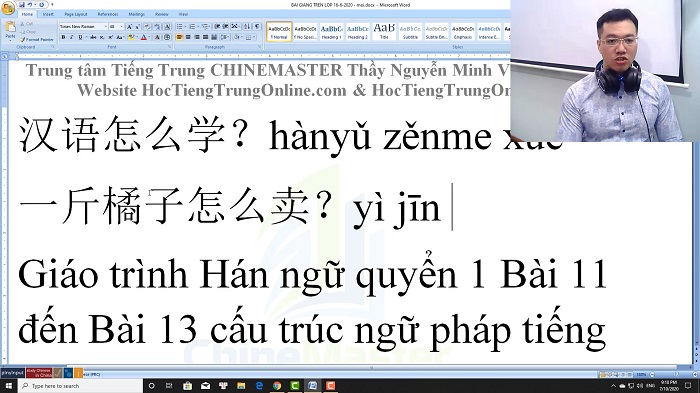
Task: Apply numbered list
Action: click(x=192, y=27)
